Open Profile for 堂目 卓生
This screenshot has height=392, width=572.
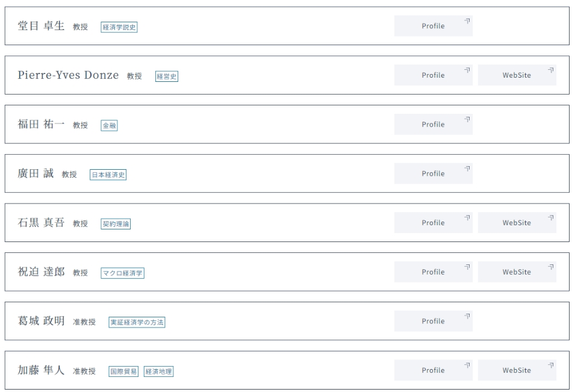pyautogui.click(x=434, y=26)
